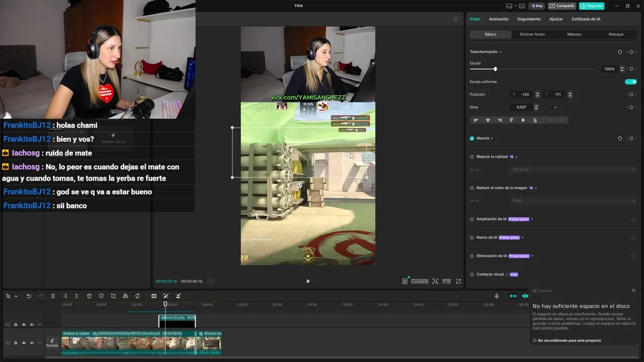Click the Escala slider handle
644x362 pixels.
tap(495, 69)
